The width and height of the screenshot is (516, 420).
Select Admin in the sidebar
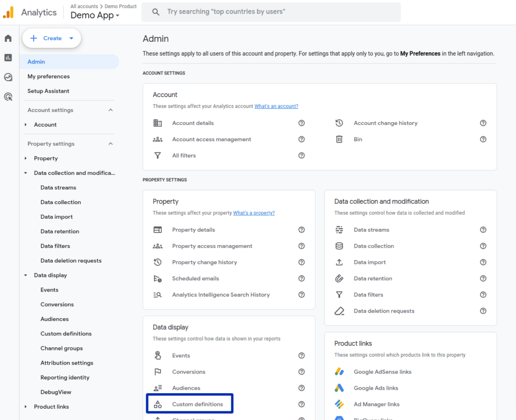coord(69,62)
